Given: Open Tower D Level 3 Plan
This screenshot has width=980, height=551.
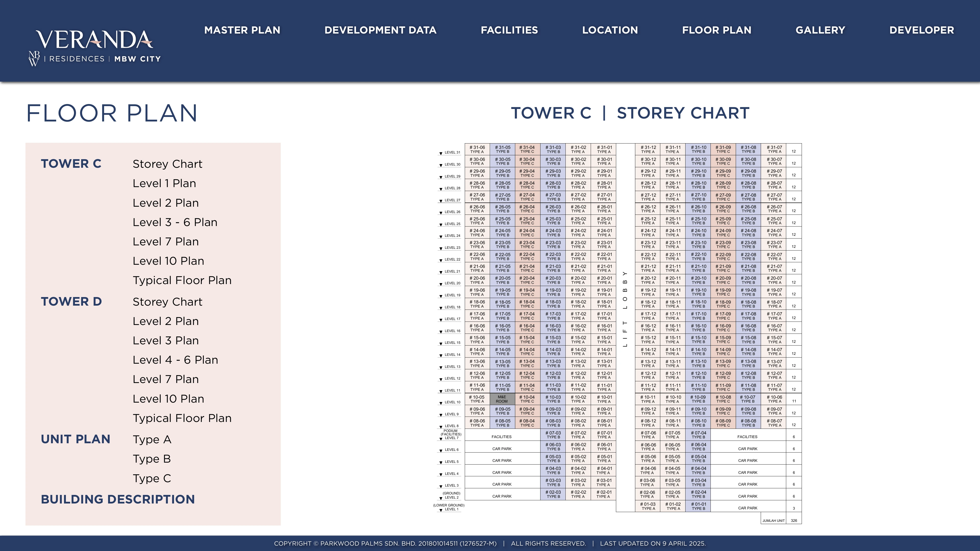Looking at the screenshot, I should [x=165, y=340].
